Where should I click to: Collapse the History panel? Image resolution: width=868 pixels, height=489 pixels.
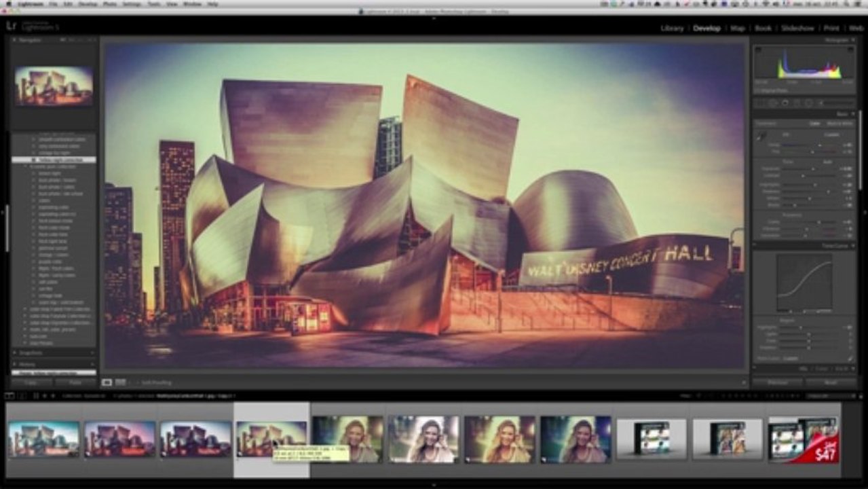[15, 364]
